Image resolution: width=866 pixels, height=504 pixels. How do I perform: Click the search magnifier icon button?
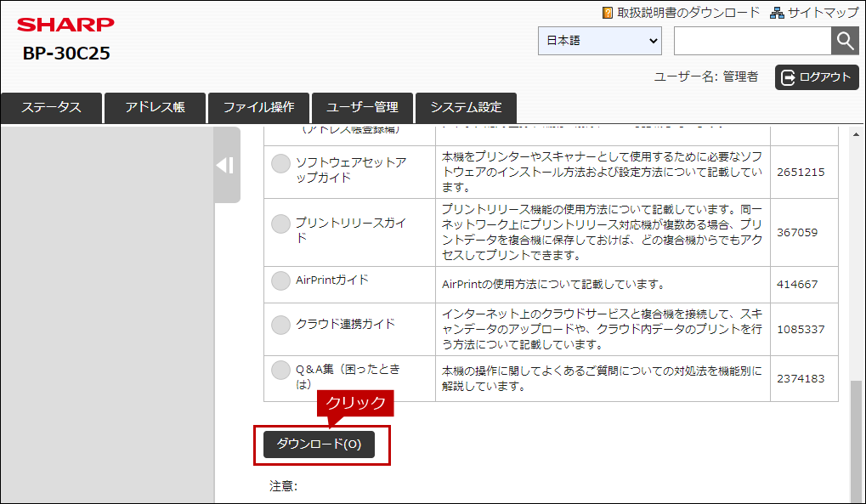[845, 40]
